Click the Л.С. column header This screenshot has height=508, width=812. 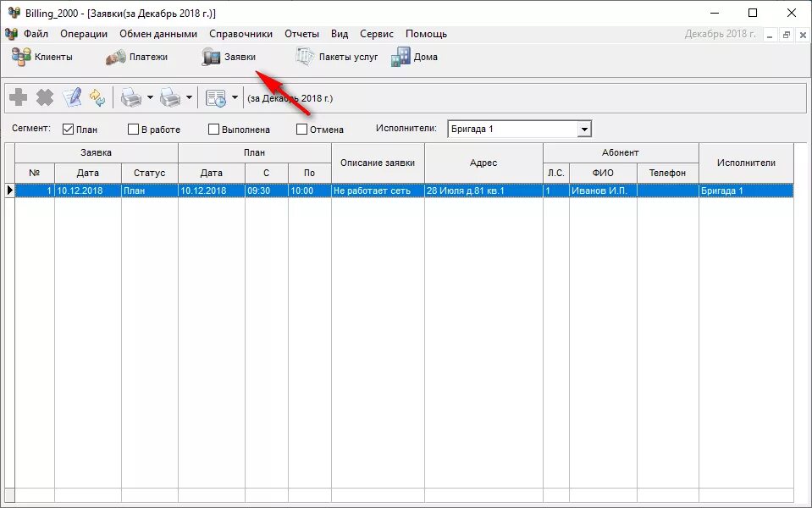click(556, 173)
